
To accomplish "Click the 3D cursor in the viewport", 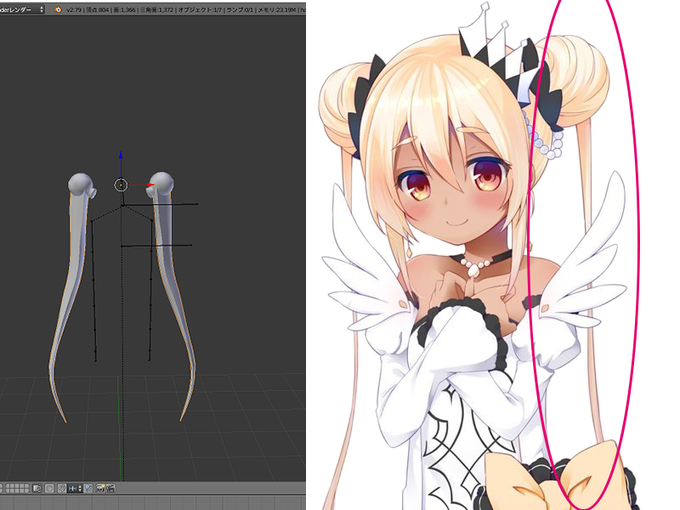I will click(x=121, y=185).
